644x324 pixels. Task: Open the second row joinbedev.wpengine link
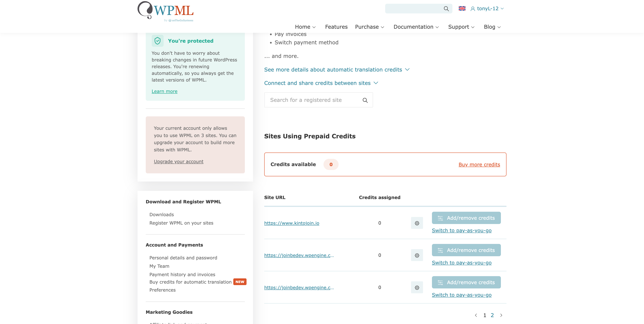(299, 255)
